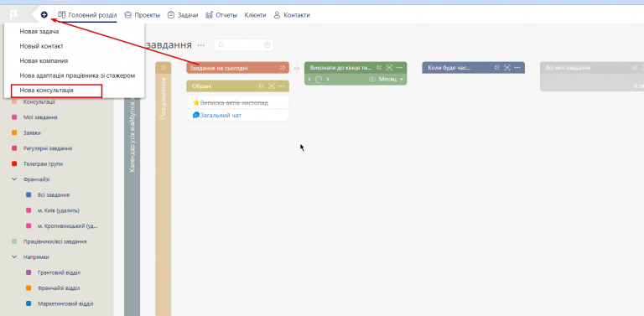The height and width of the screenshot is (316, 644).
Task: Click the Контакти tab person icon
Action: tap(277, 15)
